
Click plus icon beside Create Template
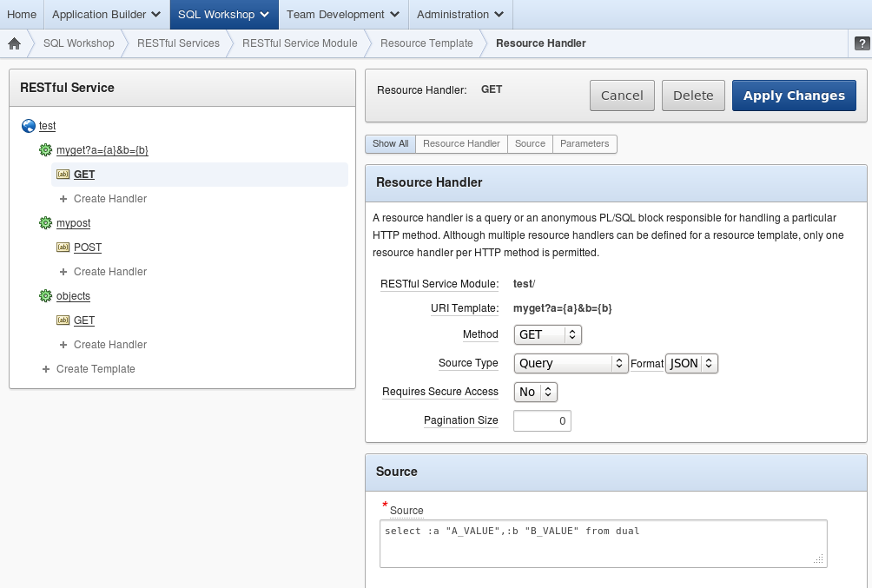[x=46, y=369]
